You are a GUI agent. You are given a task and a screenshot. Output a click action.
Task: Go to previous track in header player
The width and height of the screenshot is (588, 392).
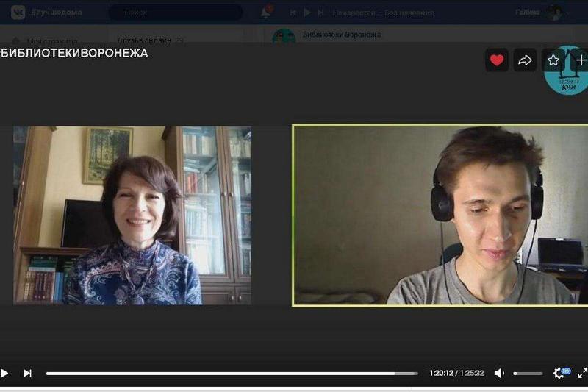point(293,13)
